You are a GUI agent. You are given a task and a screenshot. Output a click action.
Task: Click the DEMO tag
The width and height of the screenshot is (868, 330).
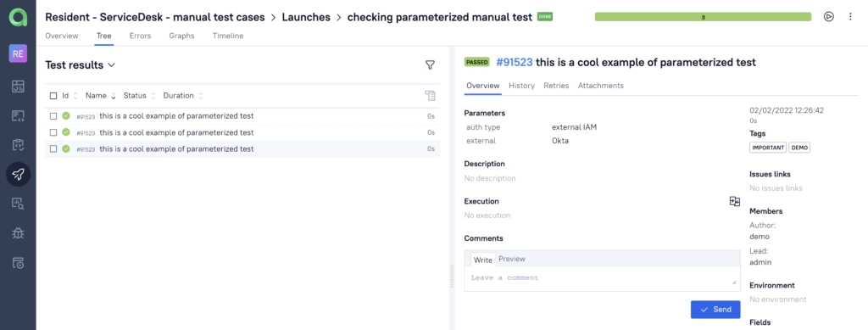click(799, 148)
